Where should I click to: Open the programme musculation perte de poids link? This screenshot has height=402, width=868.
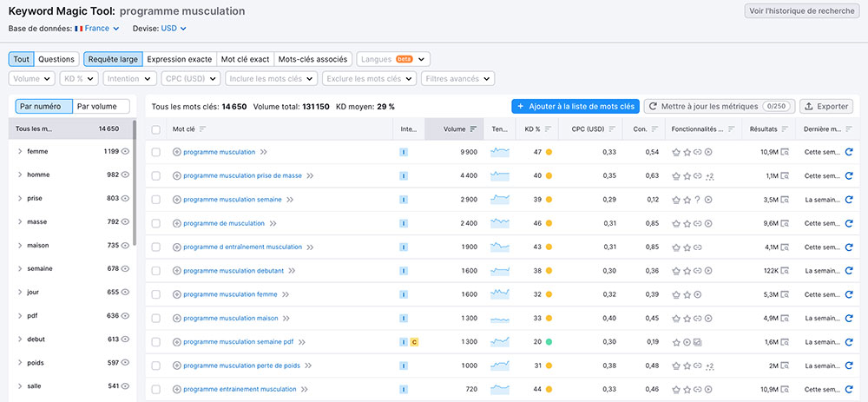(242, 366)
